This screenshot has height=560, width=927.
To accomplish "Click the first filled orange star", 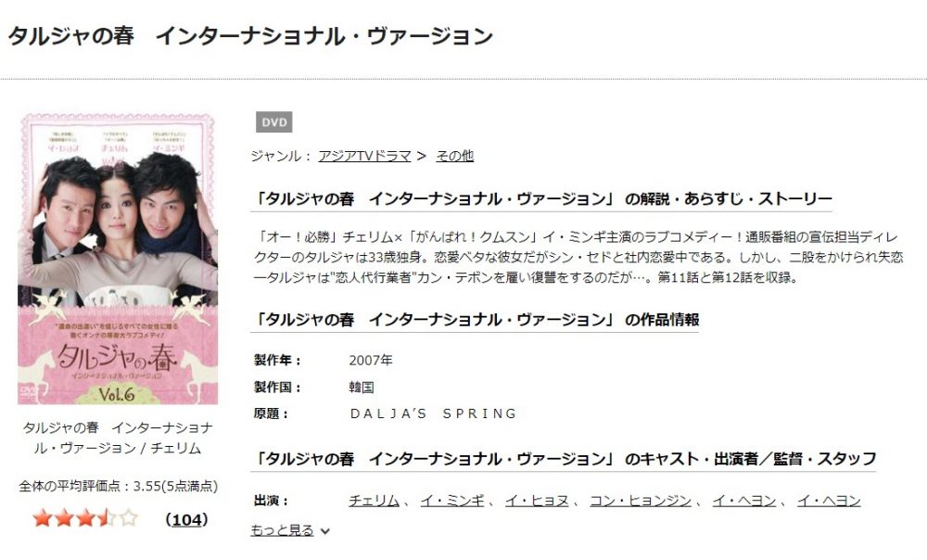I will coord(43,518).
